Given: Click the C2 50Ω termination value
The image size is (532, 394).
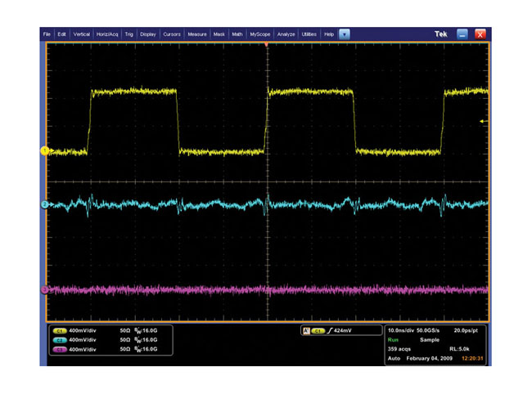Looking at the screenshot, I should 125,340.
